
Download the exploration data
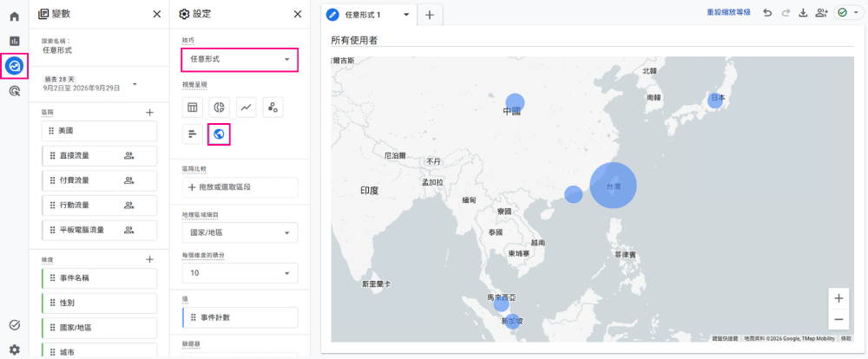click(803, 13)
